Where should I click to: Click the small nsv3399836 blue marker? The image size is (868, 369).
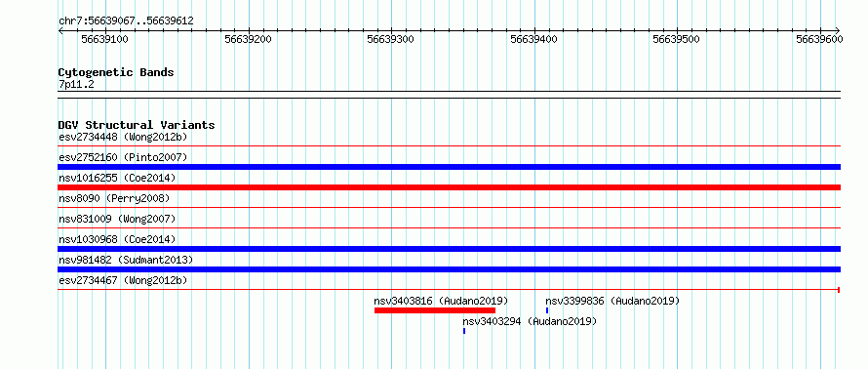(547, 310)
